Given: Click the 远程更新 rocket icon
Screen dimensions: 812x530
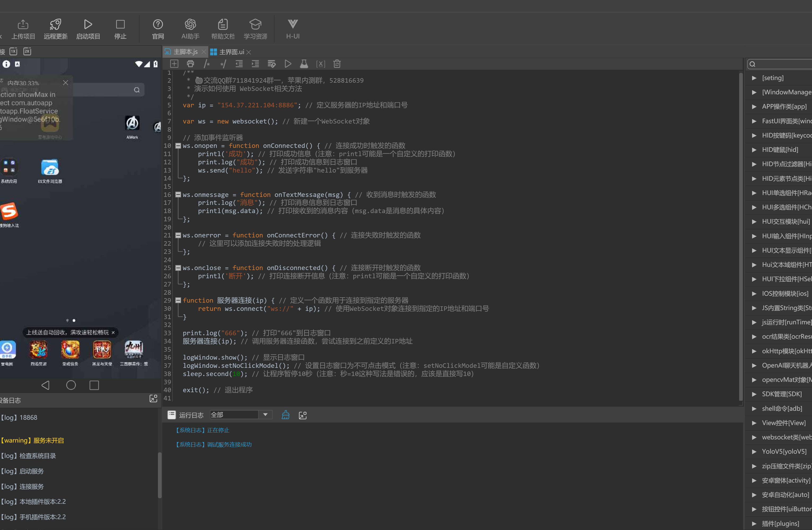Looking at the screenshot, I should coord(55,25).
